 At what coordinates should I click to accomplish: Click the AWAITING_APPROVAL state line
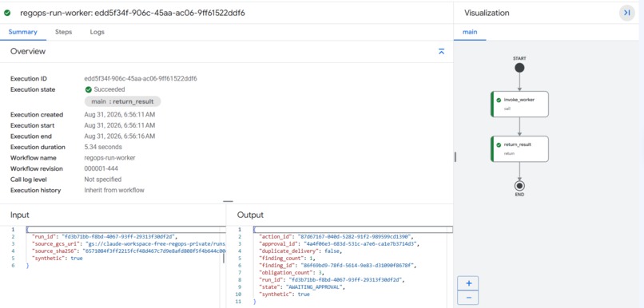coord(301,287)
